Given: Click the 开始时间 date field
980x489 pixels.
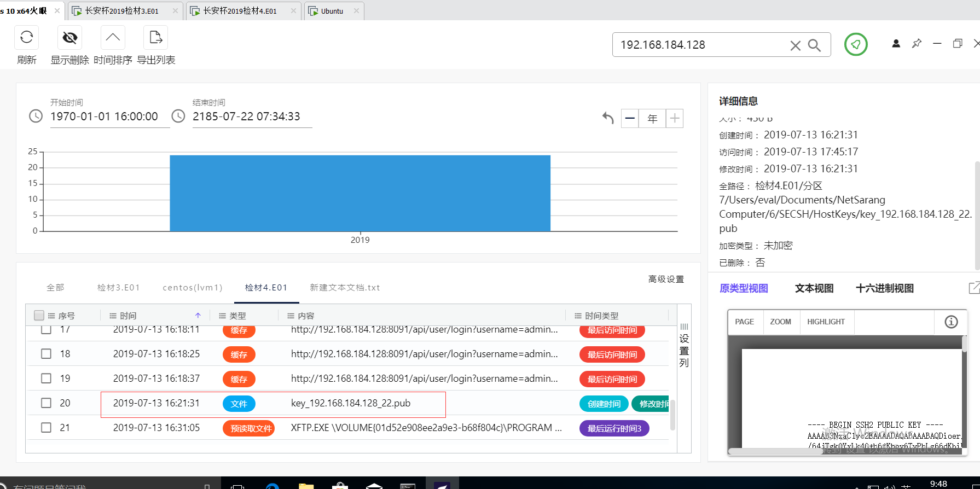Looking at the screenshot, I should pos(109,117).
